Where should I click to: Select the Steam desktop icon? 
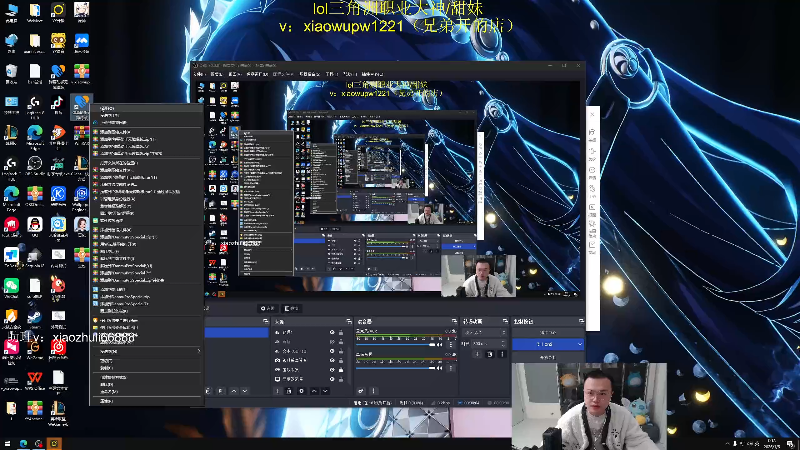[34, 318]
